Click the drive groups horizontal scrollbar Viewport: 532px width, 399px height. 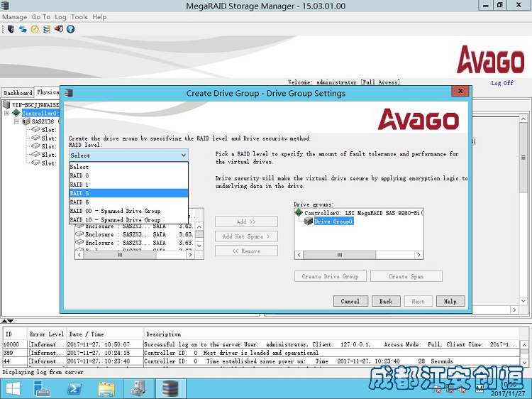(359, 255)
